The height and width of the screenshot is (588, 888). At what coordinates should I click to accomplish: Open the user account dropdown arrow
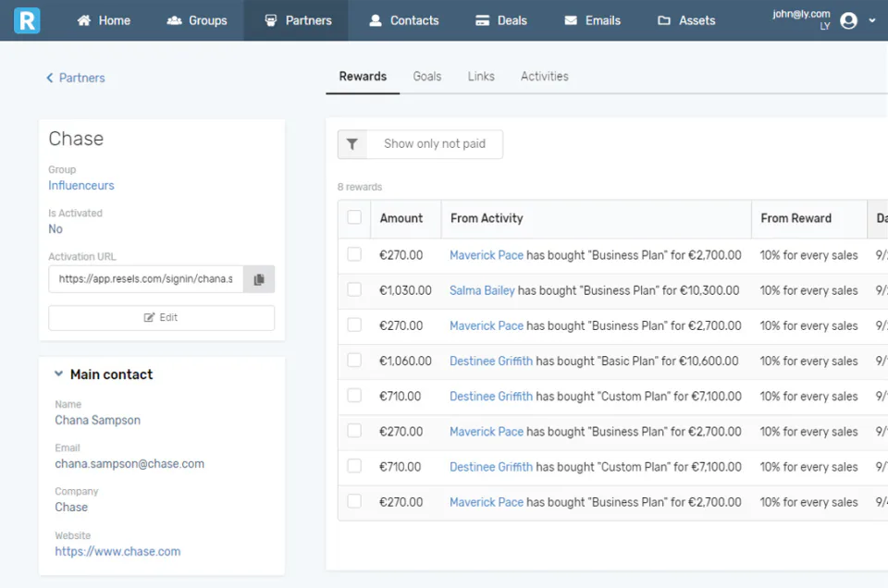tap(872, 20)
